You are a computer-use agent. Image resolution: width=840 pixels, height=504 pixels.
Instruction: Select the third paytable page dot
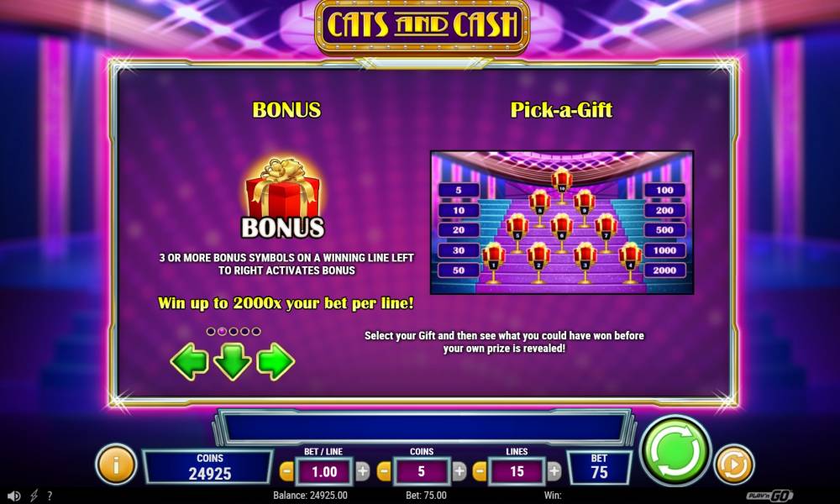[x=234, y=332]
